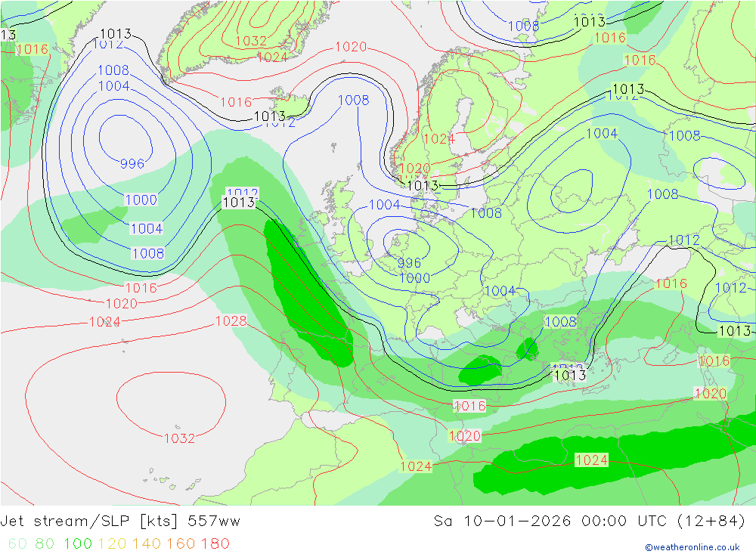Click the 1032 label over Greenland
The image size is (756, 554).
[251, 41]
